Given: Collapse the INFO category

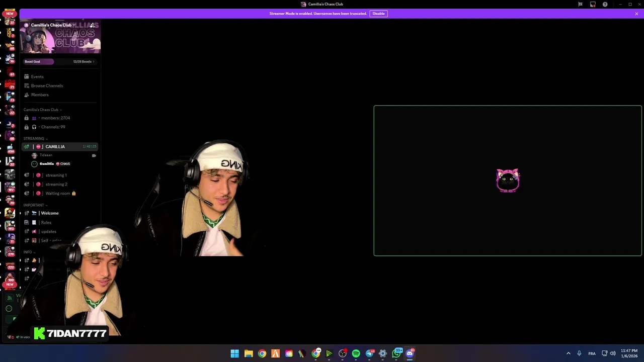Looking at the screenshot, I should coord(29,252).
